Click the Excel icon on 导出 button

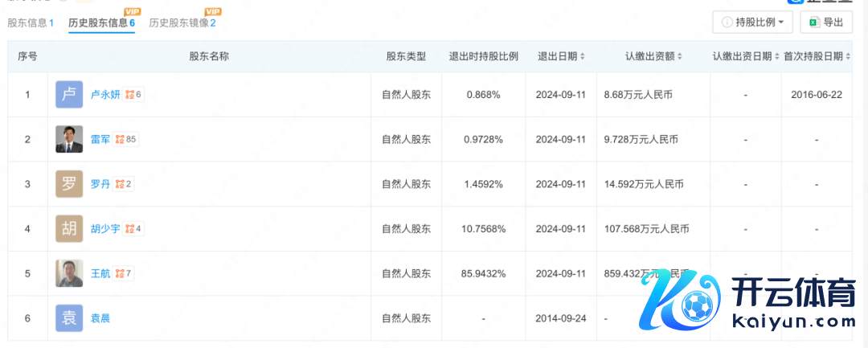[813, 23]
